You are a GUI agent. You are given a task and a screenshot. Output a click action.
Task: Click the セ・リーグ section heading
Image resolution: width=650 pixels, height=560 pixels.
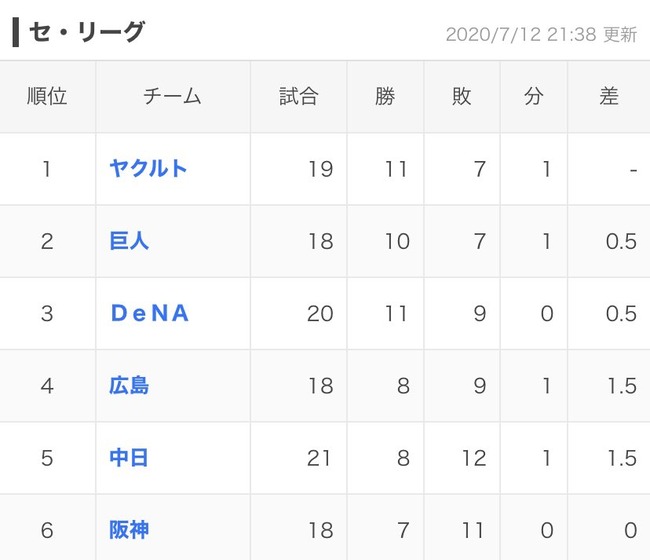pos(87,32)
